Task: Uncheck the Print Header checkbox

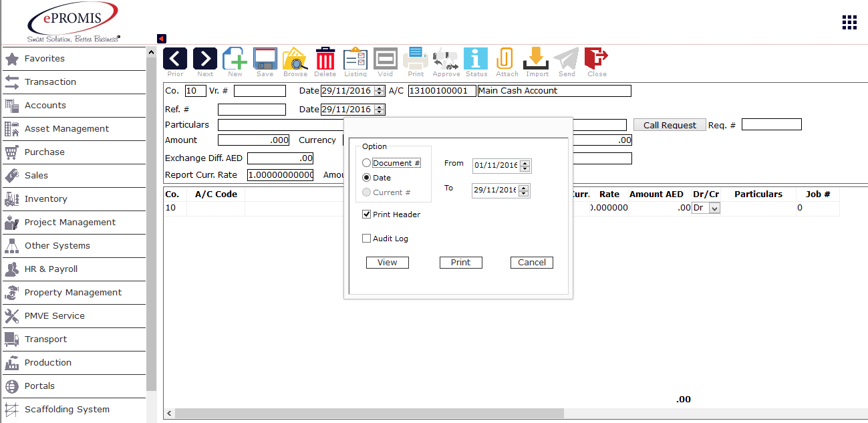Action: (366, 214)
